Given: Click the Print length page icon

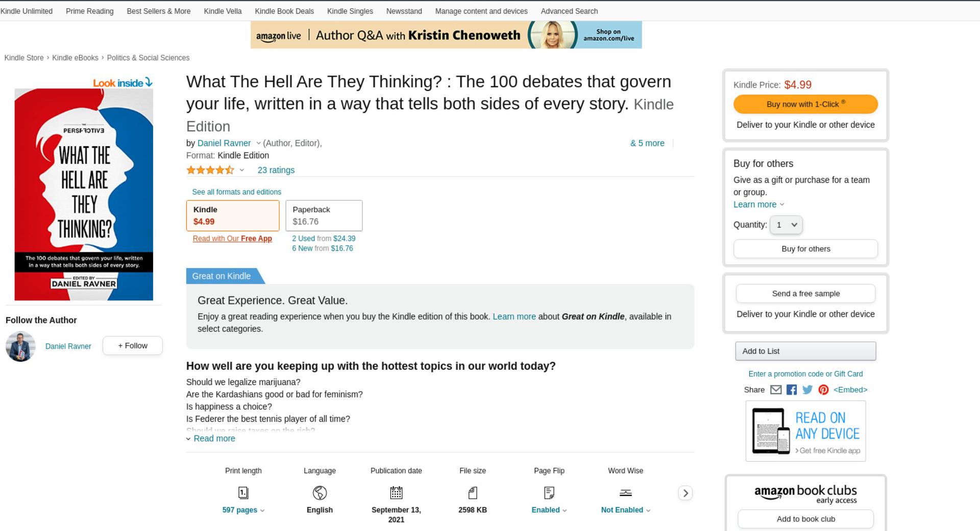Looking at the screenshot, I should 243,493.
